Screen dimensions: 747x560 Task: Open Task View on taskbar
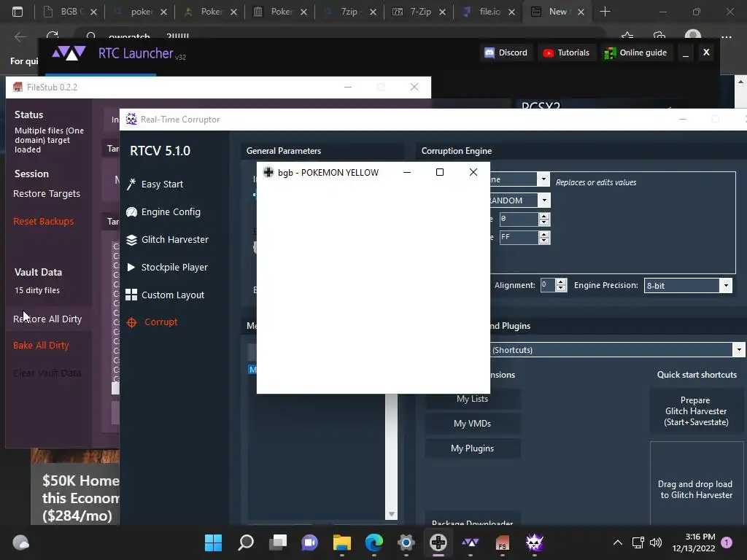click(x=278, y=542)
